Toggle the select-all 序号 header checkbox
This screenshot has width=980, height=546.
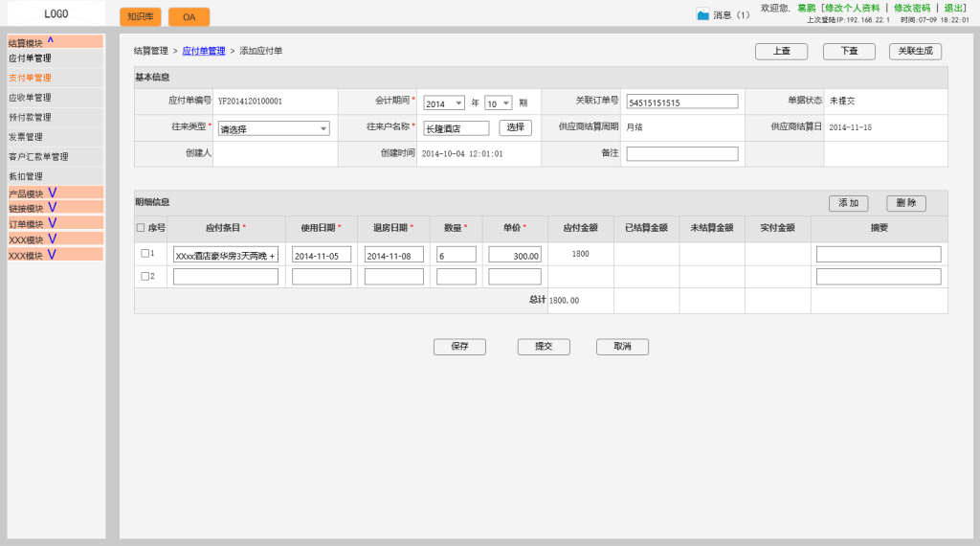click(x=141, y=228)
